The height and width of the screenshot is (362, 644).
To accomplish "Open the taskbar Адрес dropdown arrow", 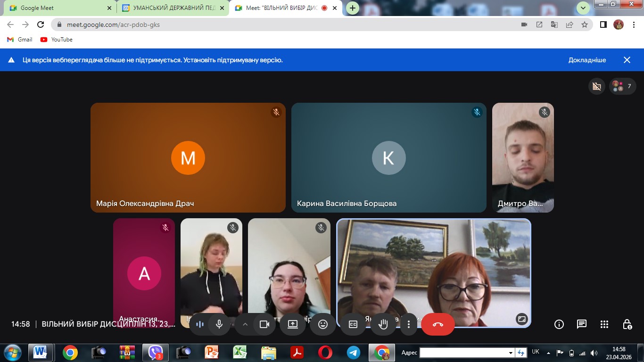I will point(511,353).
